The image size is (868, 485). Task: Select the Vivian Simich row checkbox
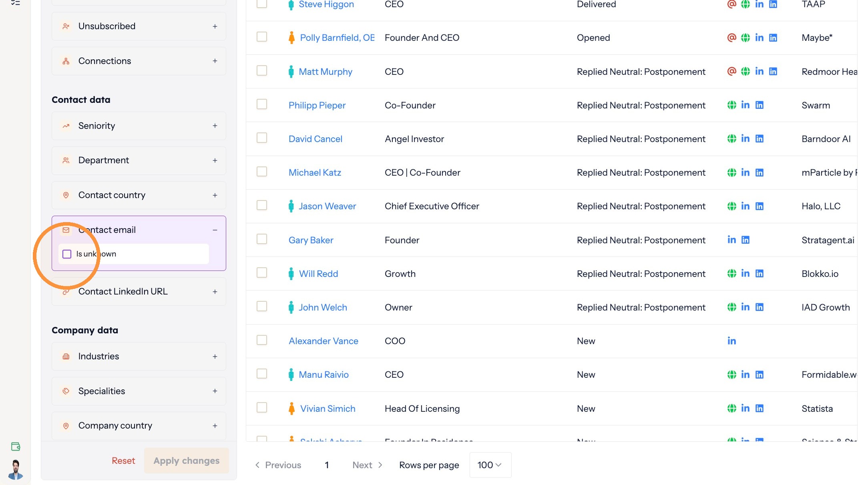[x=262, y=407]
